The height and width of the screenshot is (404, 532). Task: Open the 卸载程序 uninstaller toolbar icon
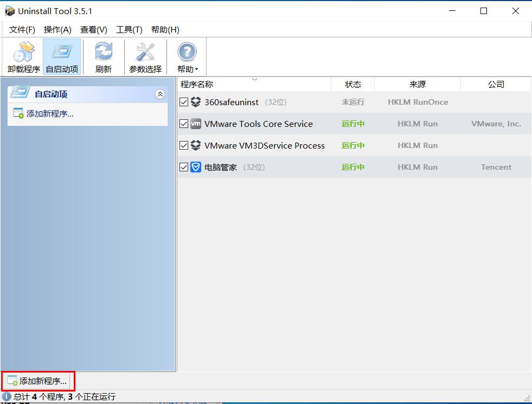point(24,52)
